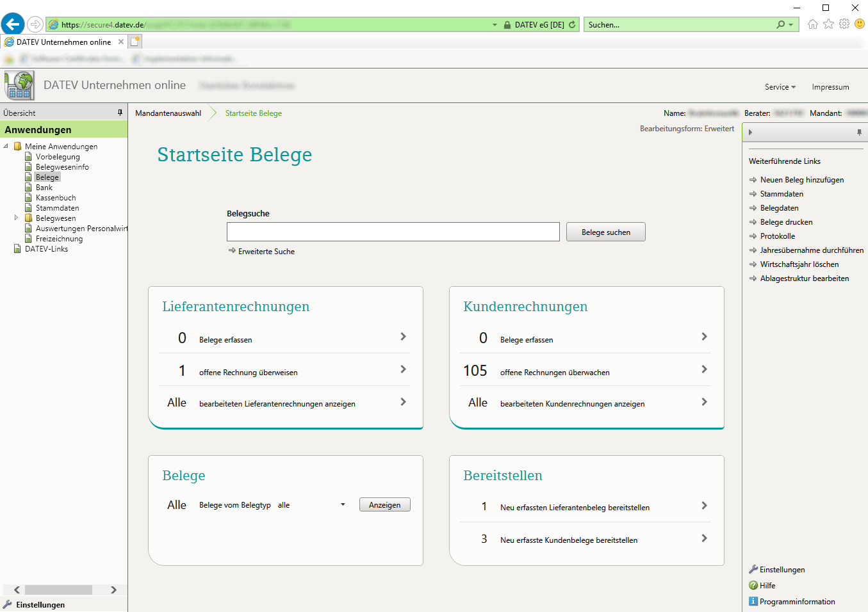Screen dimensions: 868x612
Task: Open the Impressum link
Action: (x=830, y=87)
